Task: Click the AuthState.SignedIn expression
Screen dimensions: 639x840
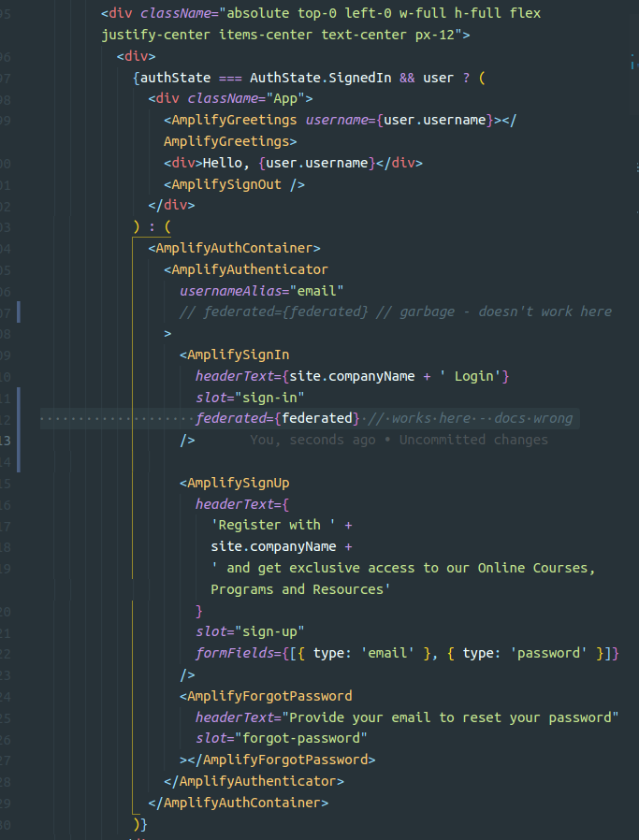Action: tap(320, 78)
